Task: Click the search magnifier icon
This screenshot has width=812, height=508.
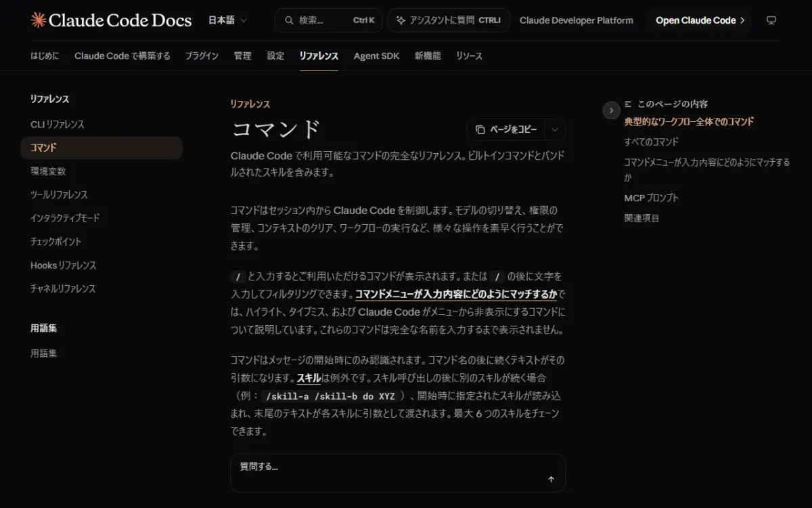Action: (x=289, y=20)
